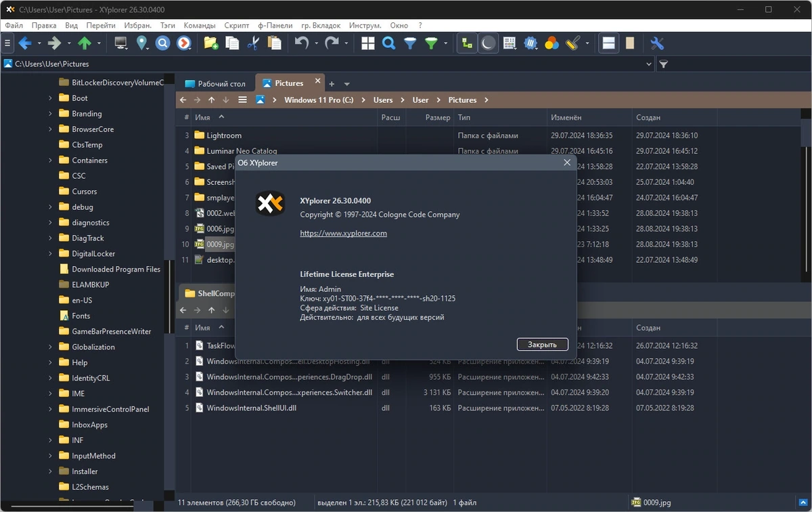Click the four-squares Views icon
Image resolution: width=812 pixels, height=512 pixels.
pyautogui.click(x=368, y=43)
